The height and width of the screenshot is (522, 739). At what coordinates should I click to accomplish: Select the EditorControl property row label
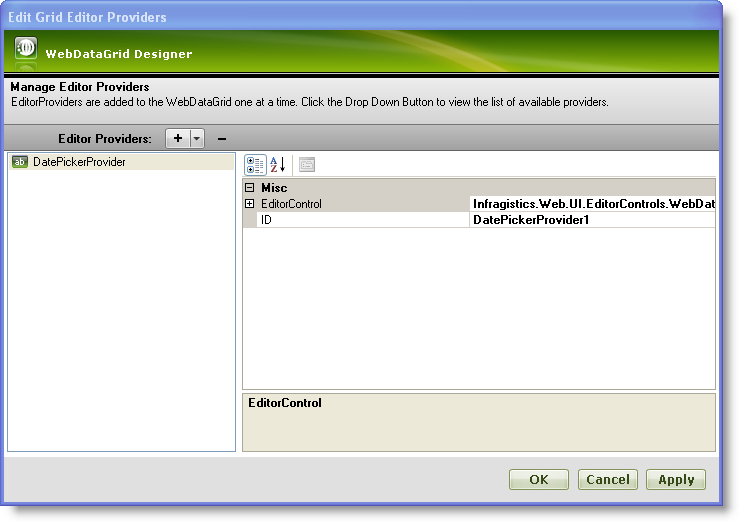coord(291,204)
